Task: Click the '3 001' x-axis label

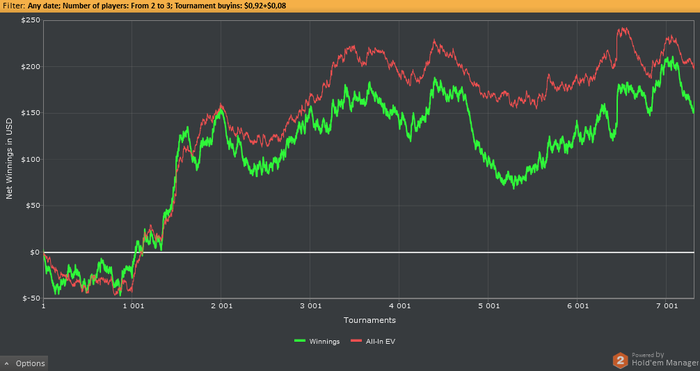Action: 311,306
